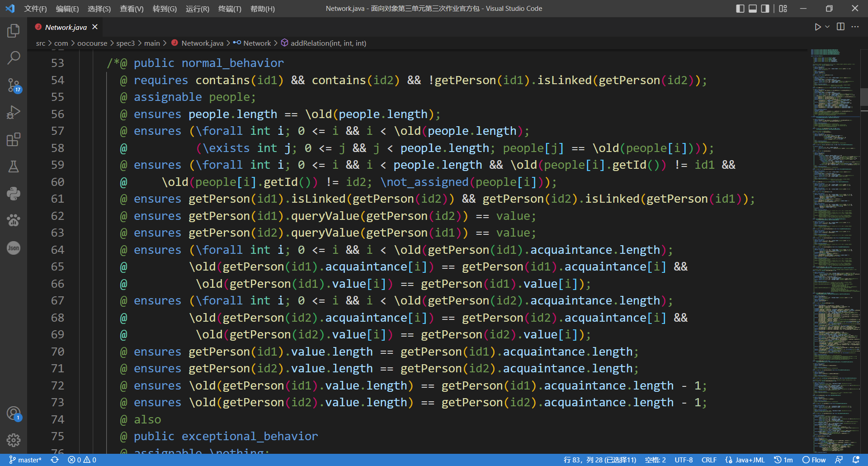
Task: Open the 编辑(E) menu
Action: point(67,9)
